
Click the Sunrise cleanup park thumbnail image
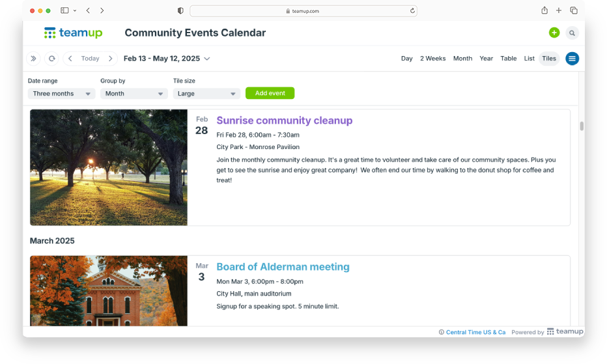[x=109, y=167]
